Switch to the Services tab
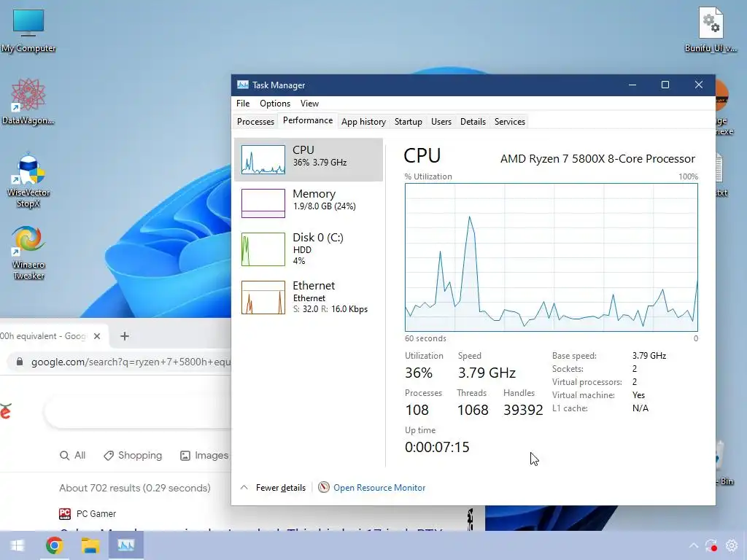This screenshot has width=747, height=560. pyautogui.click(x=510, y=122)
